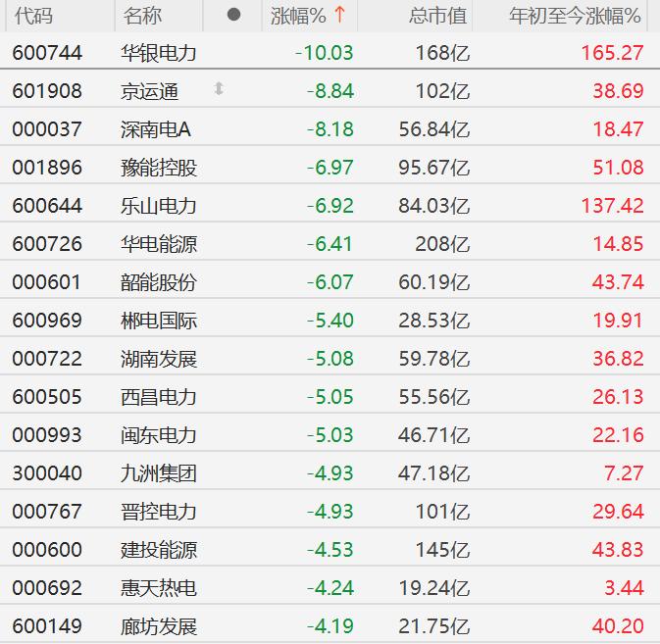Image resolution: width=660 pixels, height=644 pixels.
Task: Open 廊坊发展 stock name
Action: [x=158, y=626]
